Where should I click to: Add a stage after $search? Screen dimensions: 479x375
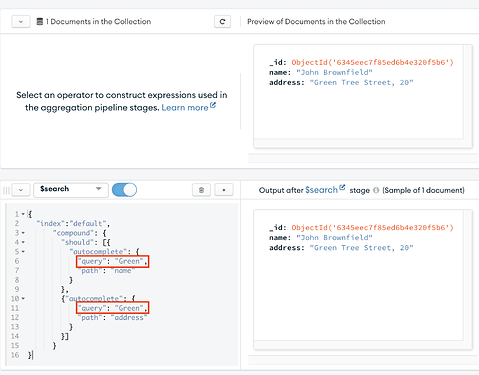click(224, 190)
